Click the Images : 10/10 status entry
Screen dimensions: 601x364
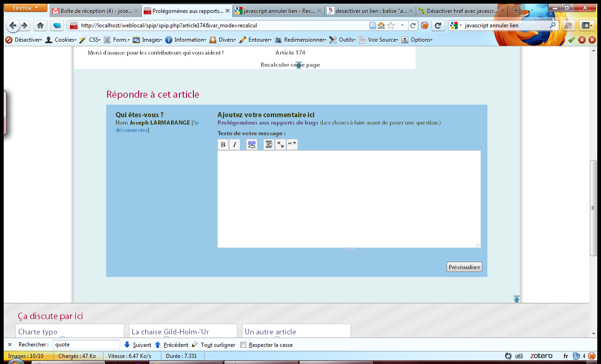(x=26, y=356)
